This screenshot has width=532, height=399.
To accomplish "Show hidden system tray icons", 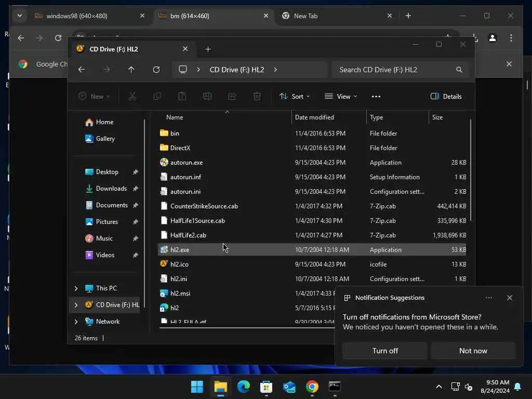I will tap(438, 387).
